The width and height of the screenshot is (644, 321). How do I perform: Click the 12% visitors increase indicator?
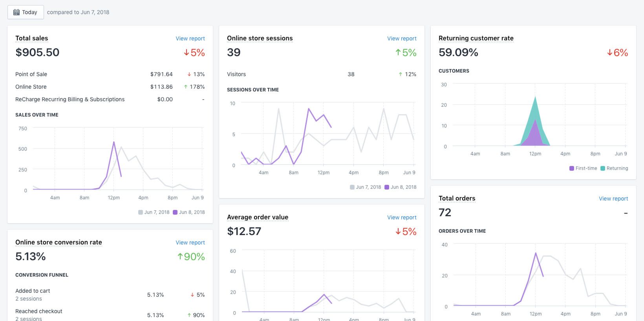407,74
